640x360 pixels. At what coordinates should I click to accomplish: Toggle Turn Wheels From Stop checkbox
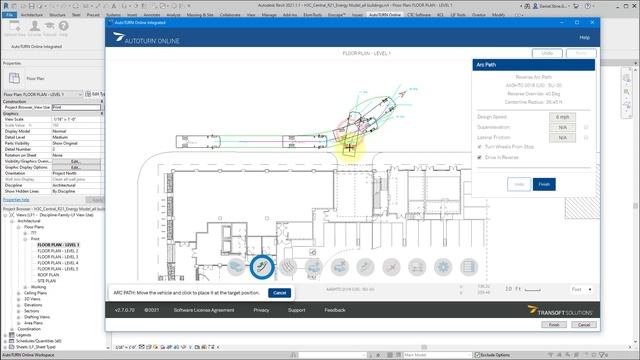[480, 147]
